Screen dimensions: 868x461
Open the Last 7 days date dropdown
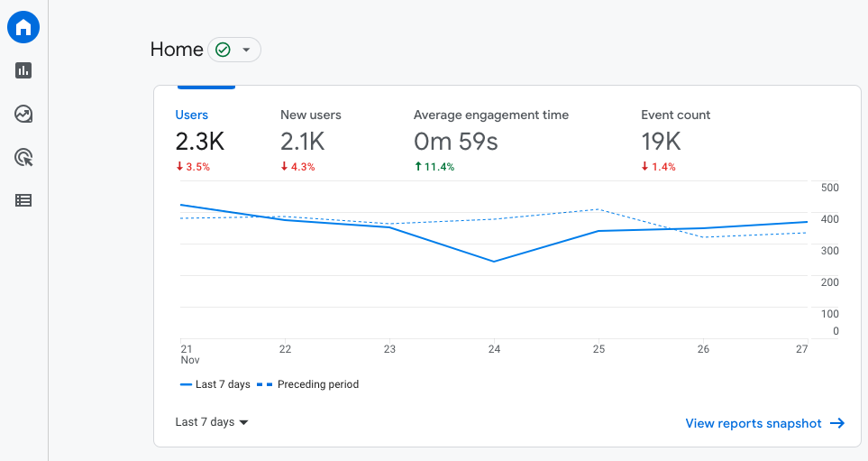pos(212,422)
